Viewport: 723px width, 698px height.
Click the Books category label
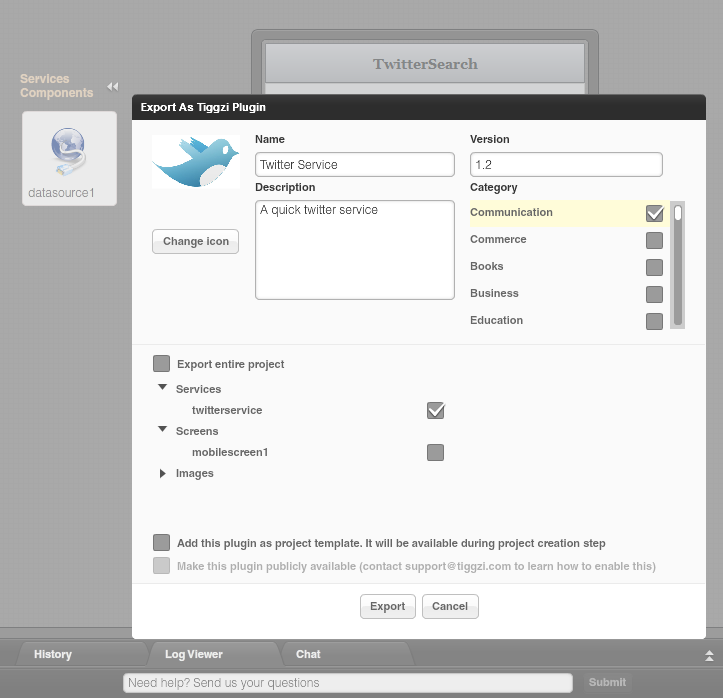coord(486,266)
